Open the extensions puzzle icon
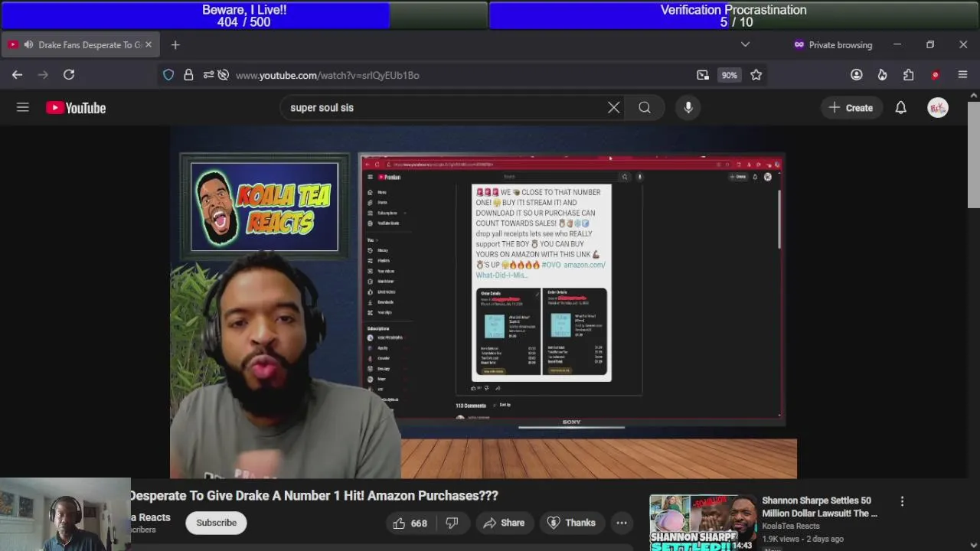Viewport: 980px width, 551px height. click(x=909, y=75)
